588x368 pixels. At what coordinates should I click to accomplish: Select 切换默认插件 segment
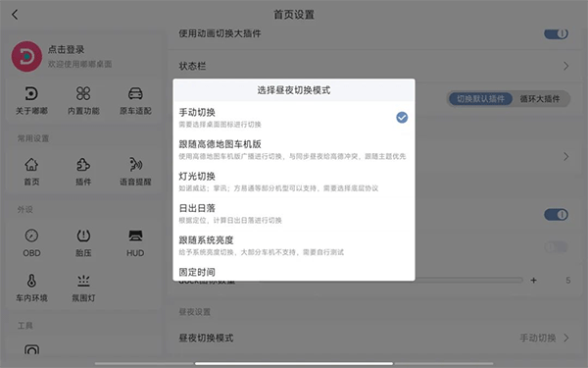[x=480, y=99]
